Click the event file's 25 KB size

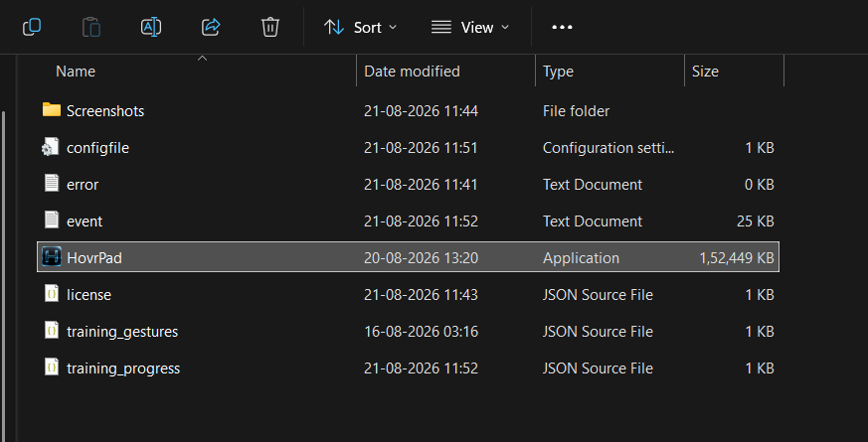pyautogui.click(x=755, y=221)
